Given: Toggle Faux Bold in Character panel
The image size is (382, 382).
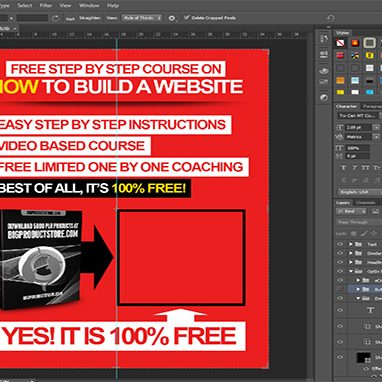Looking at the screenshot, I should tap(343, 168).
